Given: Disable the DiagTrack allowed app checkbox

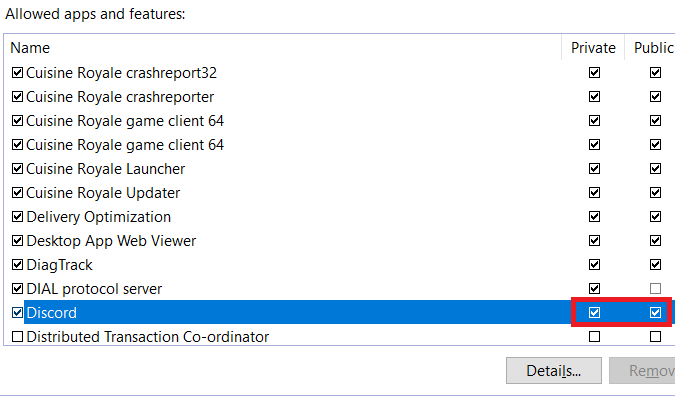Looking at the screenshot, I should point(17,265).
